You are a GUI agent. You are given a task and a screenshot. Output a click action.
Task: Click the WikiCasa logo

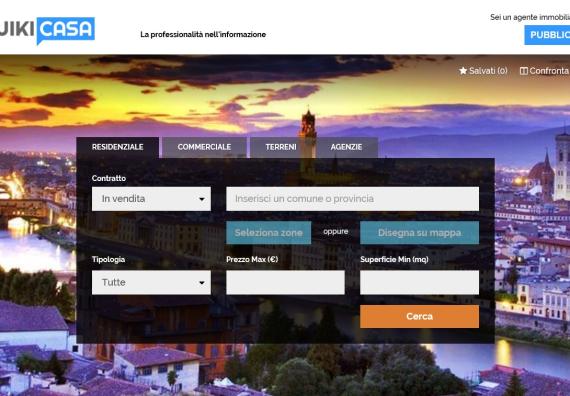tap(47, 30)
